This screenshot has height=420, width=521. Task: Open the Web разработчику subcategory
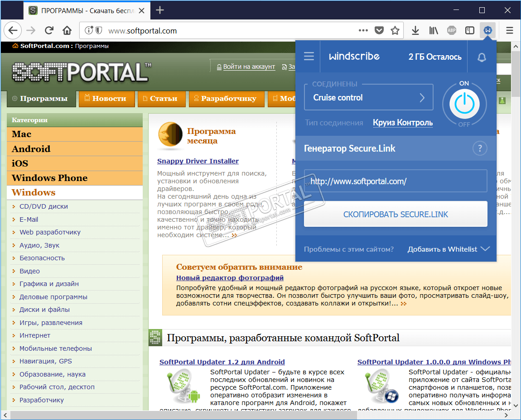(x=50, y=232)
